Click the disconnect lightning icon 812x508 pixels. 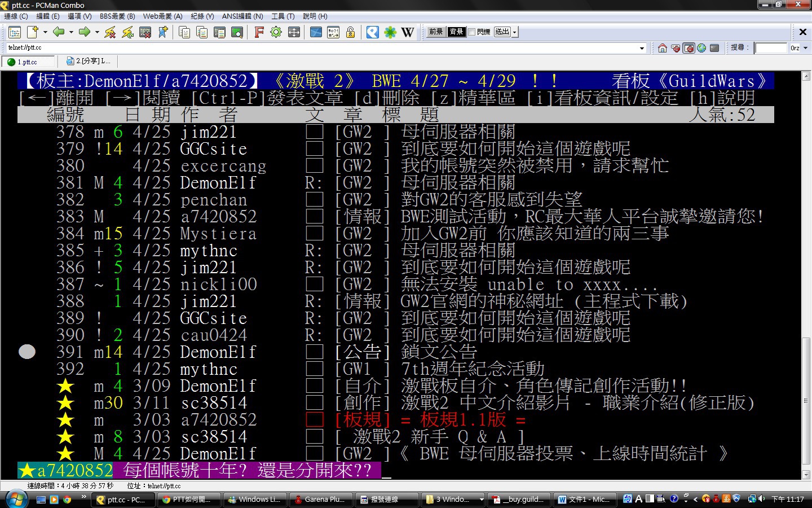click(x=110, y=32)
